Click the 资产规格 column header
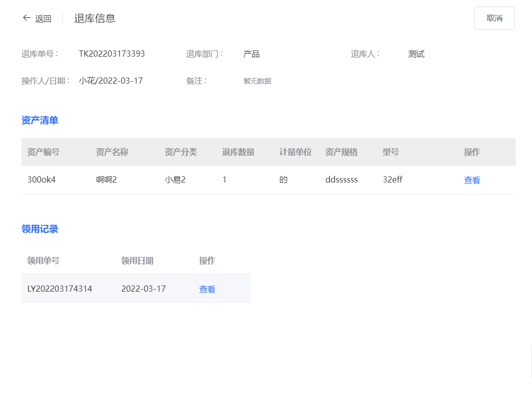This screenshot has width=532, height=414. point(341,152)
